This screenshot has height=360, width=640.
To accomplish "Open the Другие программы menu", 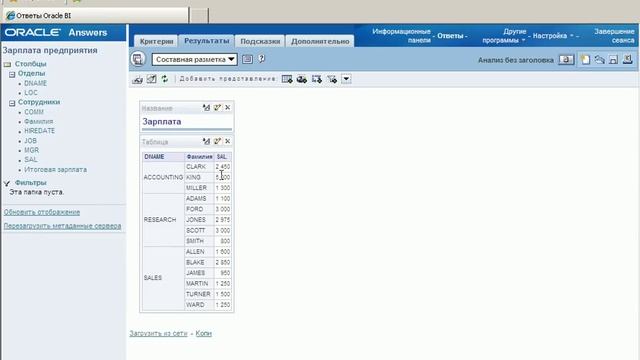I will (x=504, y=36).
